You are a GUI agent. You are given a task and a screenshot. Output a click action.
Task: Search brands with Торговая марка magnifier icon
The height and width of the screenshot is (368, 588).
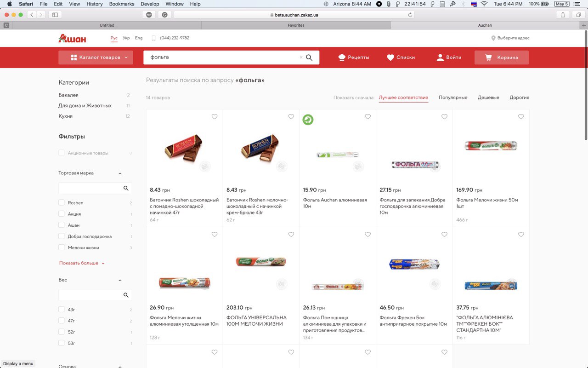point(126,188)
